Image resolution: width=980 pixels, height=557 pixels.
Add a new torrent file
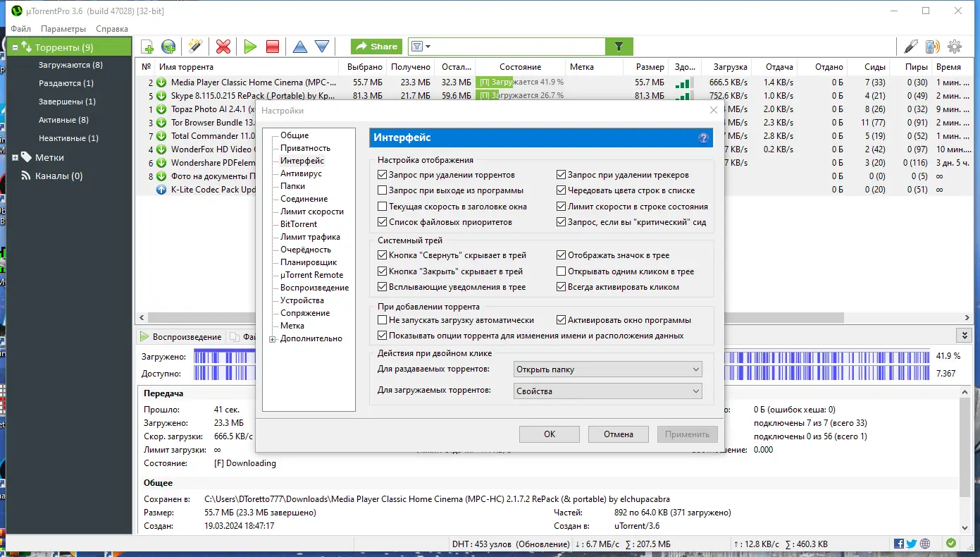147,46
